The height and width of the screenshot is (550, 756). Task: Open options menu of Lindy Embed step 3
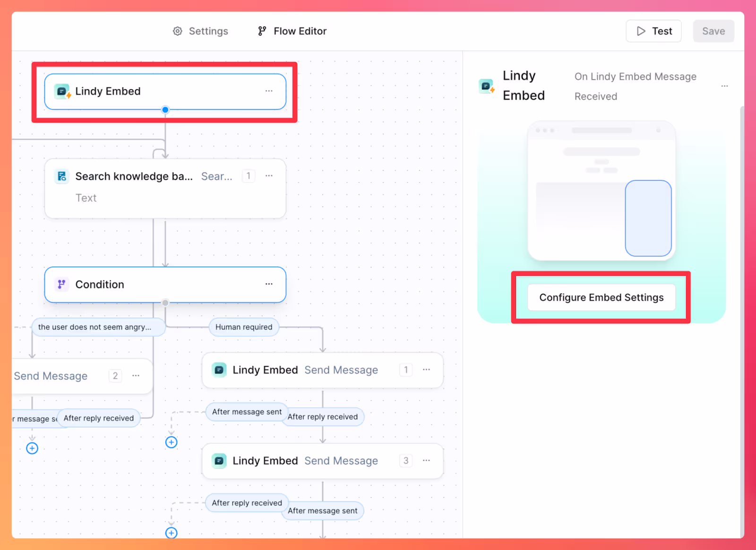pyautogui.click(x=426, y=461)
